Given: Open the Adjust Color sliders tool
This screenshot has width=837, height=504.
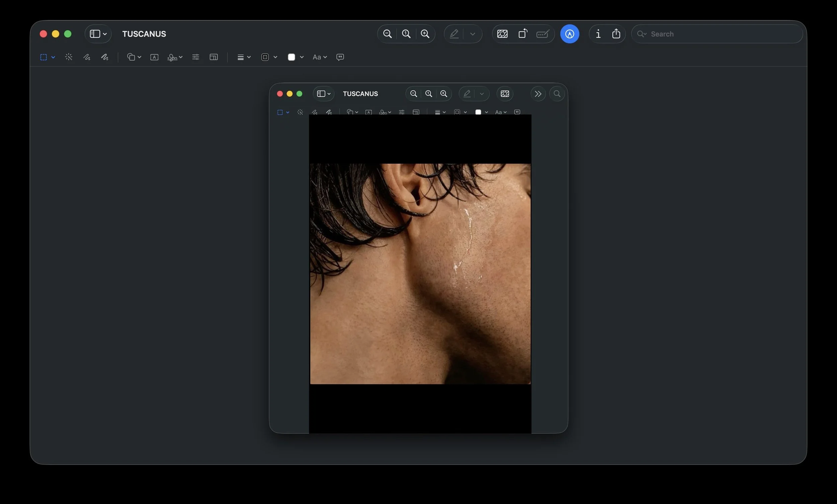Looking at the screenshot, I should 196,57.
